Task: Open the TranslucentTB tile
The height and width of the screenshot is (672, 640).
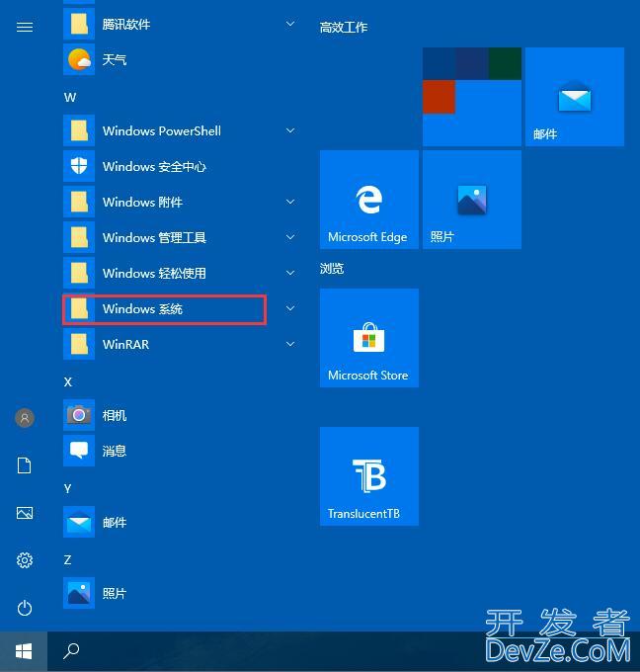Action: 368,475
